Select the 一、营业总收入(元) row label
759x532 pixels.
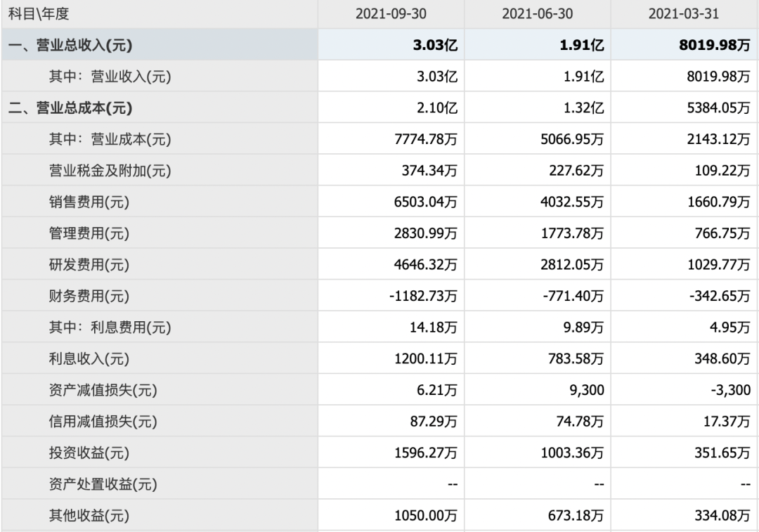point(70,45)
